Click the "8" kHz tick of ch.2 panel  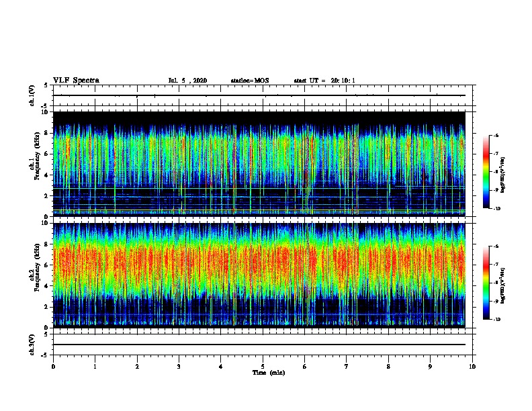tap(46, 244)
